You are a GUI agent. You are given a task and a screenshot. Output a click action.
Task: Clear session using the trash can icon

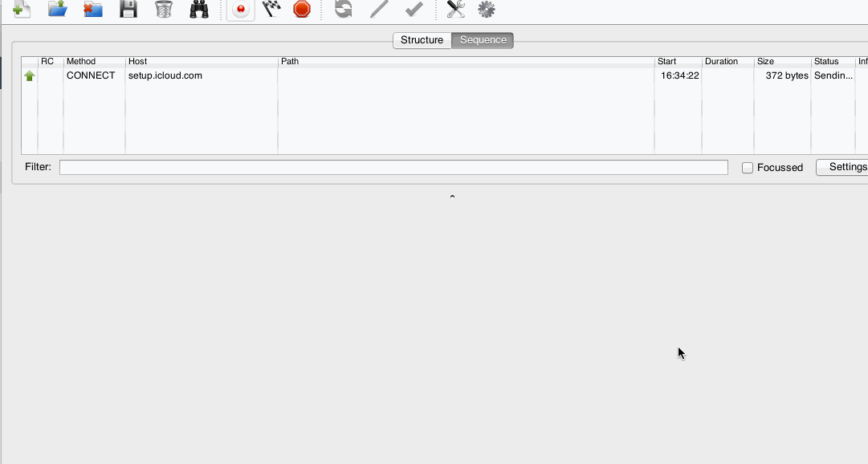pos(164,9)
